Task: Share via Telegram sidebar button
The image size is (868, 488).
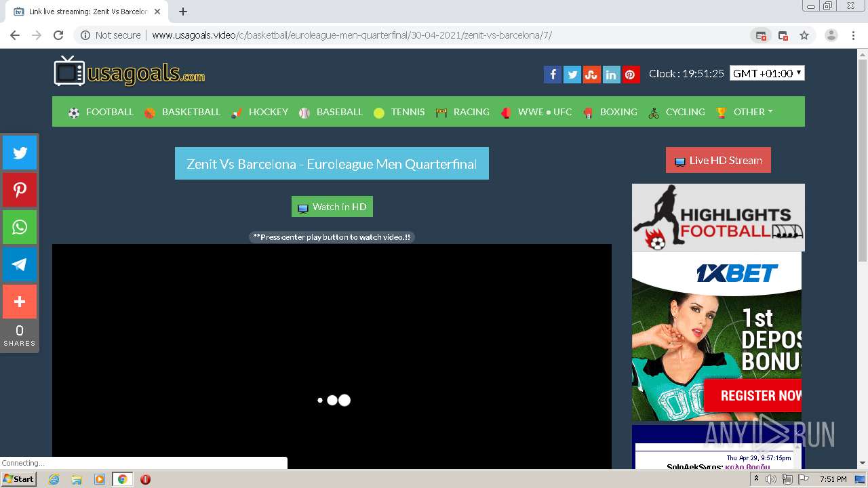Action: click(20, 264)
